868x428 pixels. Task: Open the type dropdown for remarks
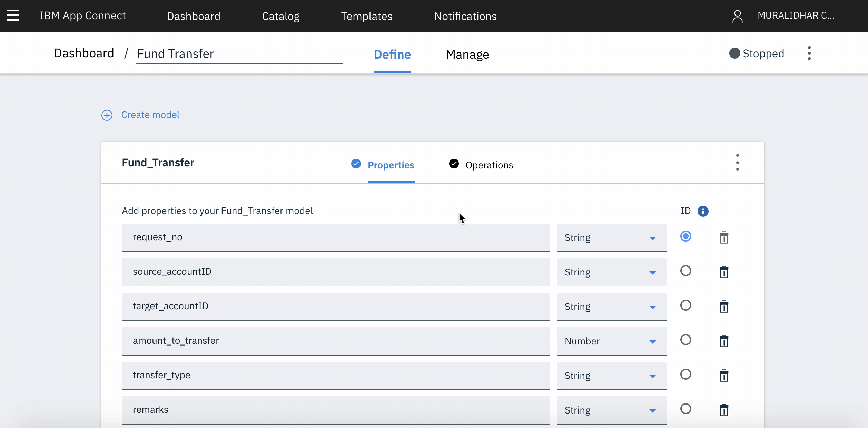pos(611,410)
